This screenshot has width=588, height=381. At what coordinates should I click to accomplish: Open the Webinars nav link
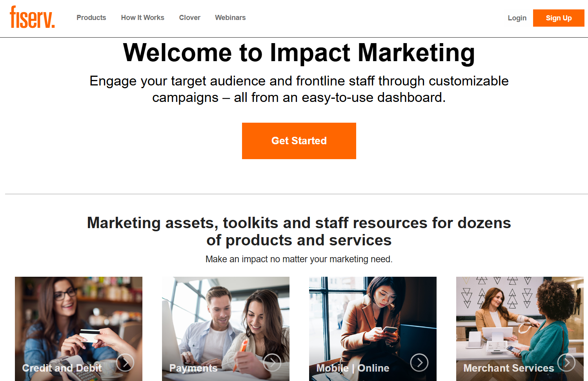230,18
